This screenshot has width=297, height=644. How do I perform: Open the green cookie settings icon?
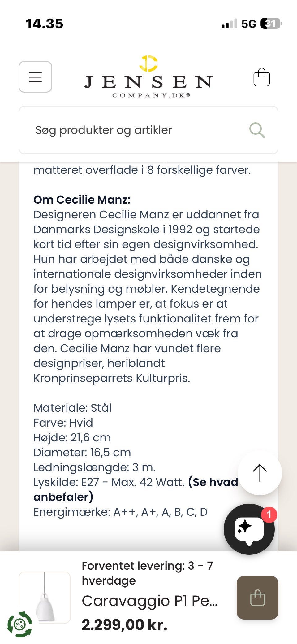click(19, 624)
